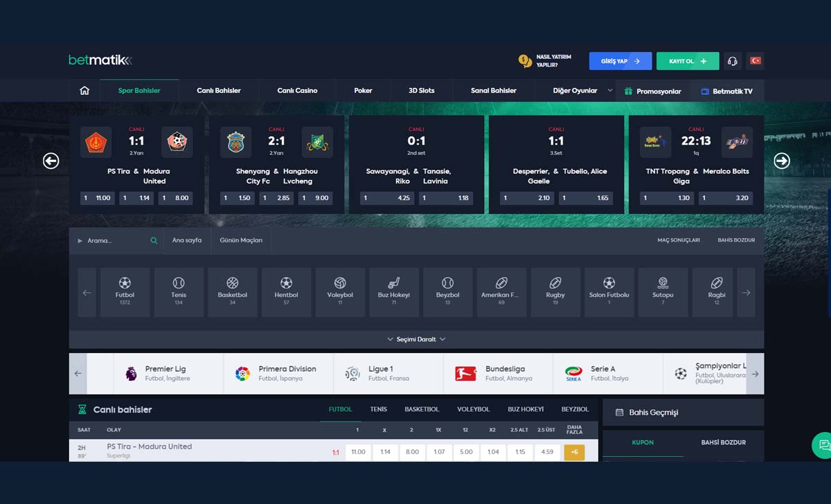Switch to the TENİS live tab
831x504 pixels.
click(x=379, y=409)
